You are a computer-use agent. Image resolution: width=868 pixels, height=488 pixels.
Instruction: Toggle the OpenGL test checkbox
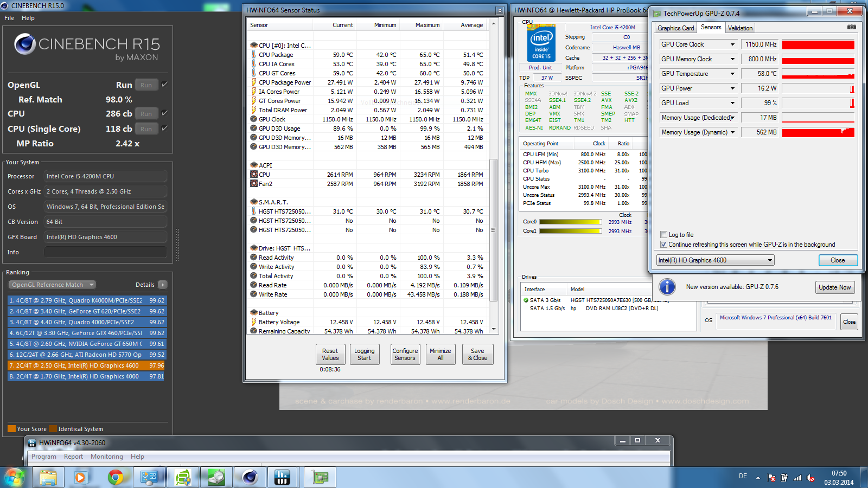tap(164, 85)
